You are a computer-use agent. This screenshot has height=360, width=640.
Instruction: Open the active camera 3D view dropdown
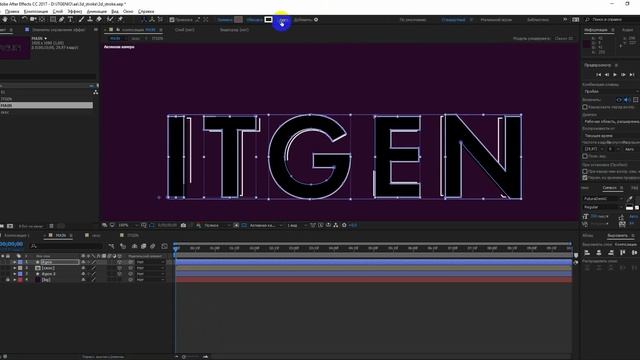point(266,225)
